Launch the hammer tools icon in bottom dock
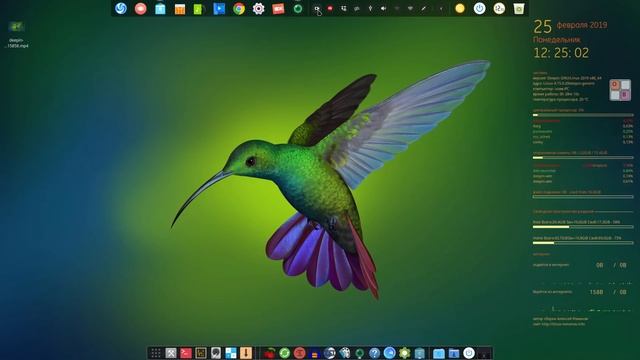Viewport: 640px width, 360px height. tap(171, 353)
